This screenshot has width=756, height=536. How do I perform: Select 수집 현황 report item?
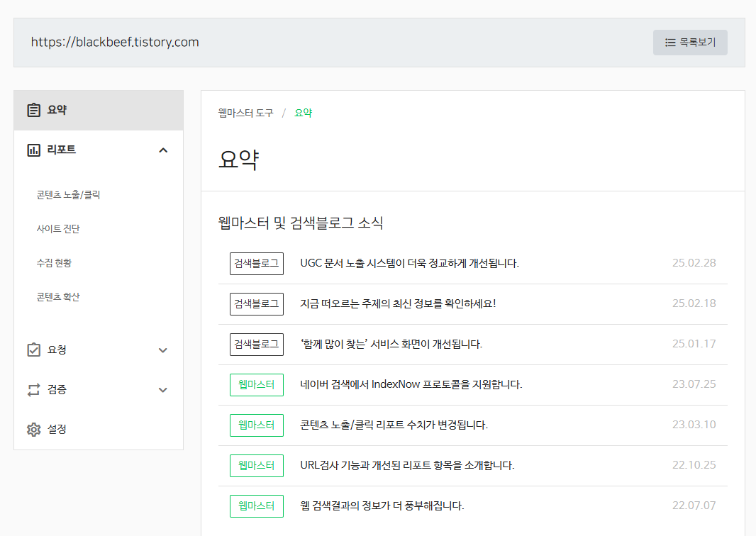click(x=54, y=263)
